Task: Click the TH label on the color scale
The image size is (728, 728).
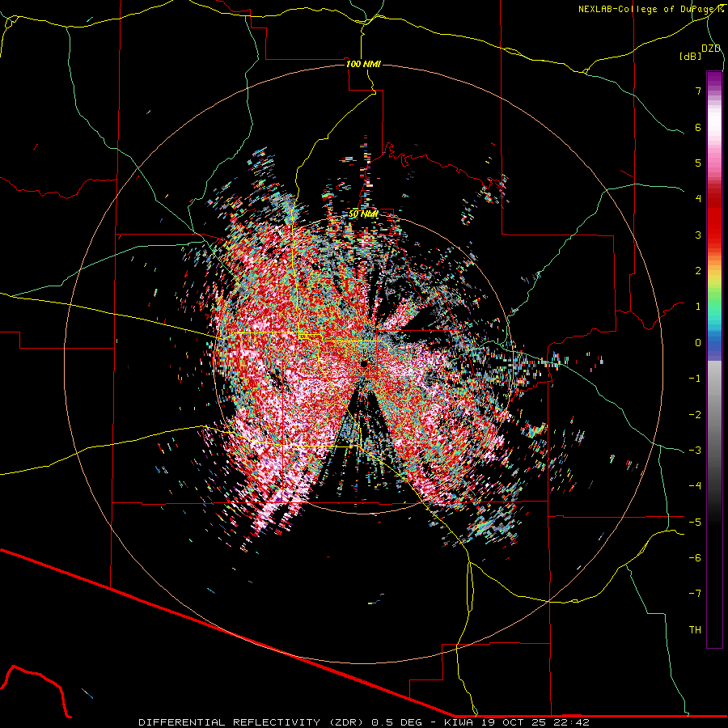Action: click(695, 630)
